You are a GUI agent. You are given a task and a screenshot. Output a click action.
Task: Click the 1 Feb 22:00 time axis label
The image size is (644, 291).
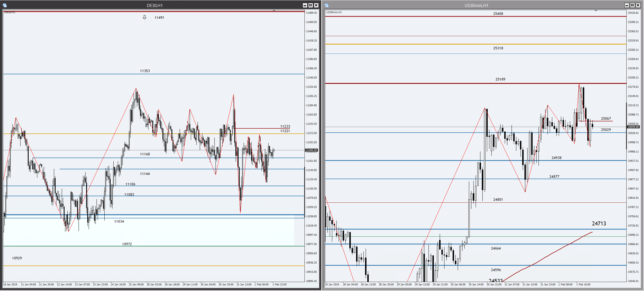pyautogui.click(x=279, y=285)
